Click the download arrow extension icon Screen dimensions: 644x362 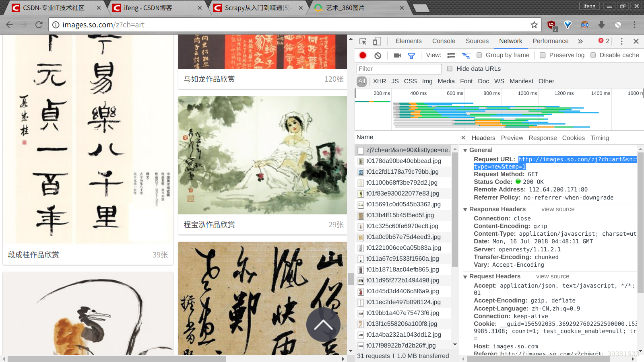pos(601,25)
